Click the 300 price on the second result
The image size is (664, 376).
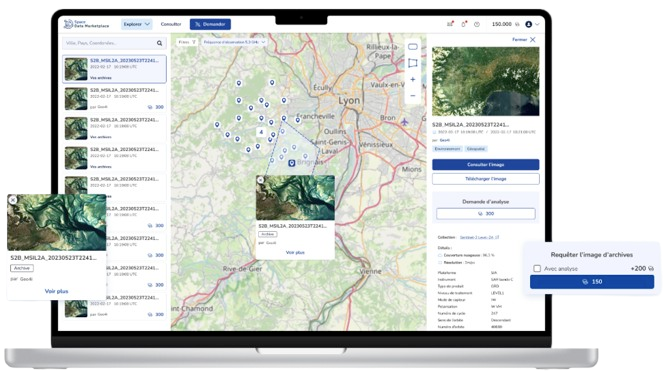(156, 107)
